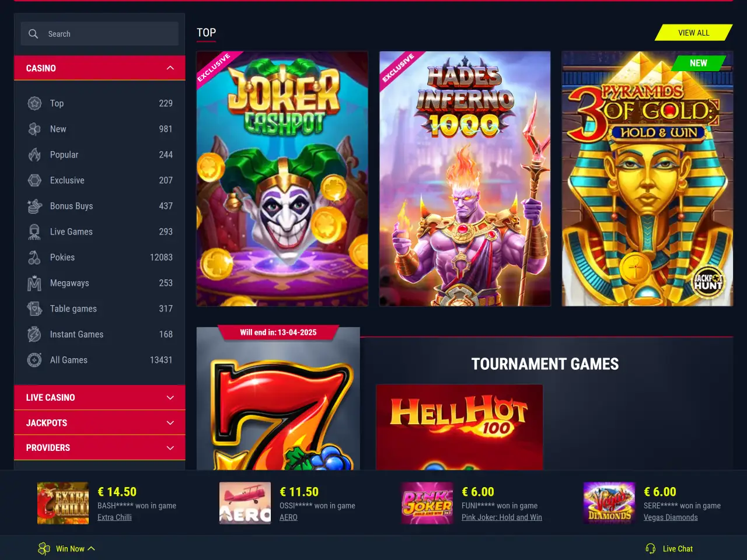Click the Megaways M icon
Image resolution: width=747 pixels, height=560 pixels.
[34, 283]
